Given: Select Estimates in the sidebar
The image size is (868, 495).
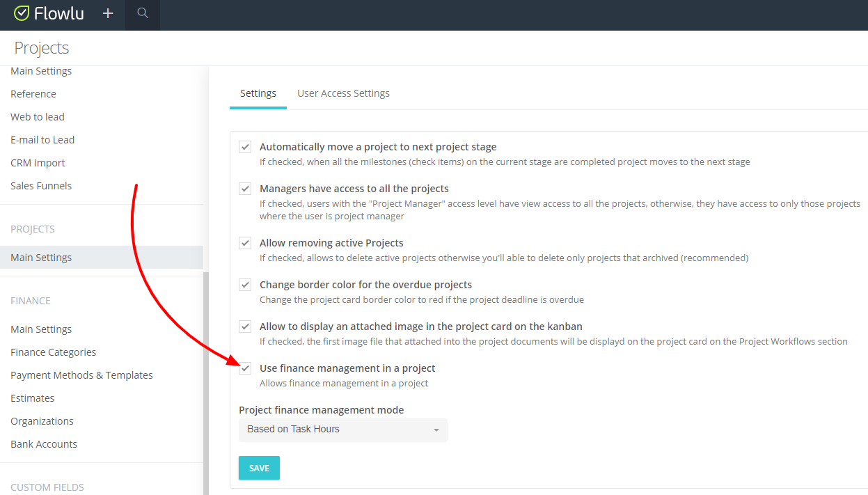Looking at the screenshot, I should (33, 398).
